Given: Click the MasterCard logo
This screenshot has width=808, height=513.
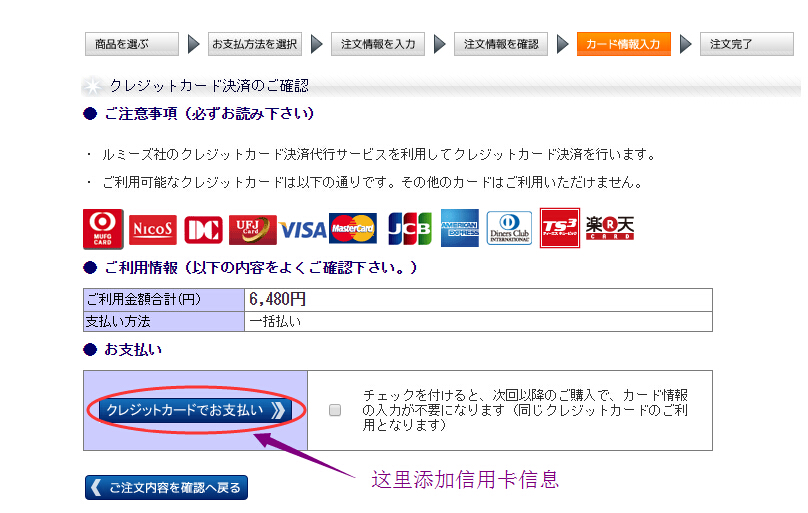Looking at the screenshot, I should point(352,229).
